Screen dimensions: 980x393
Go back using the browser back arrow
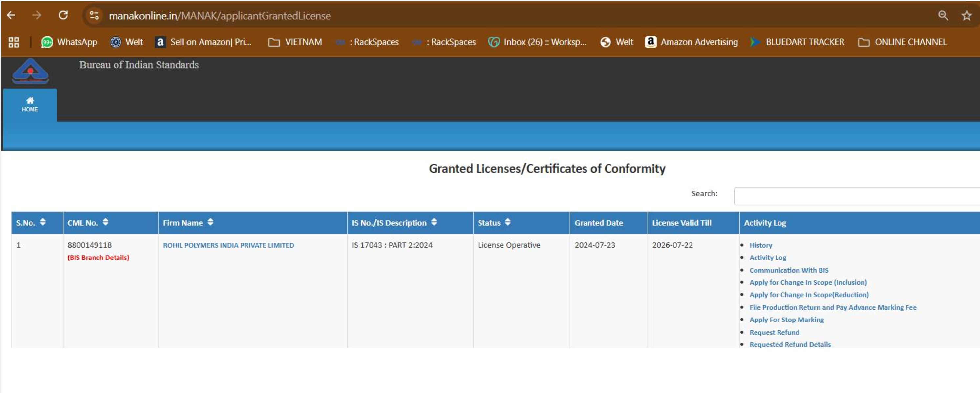tap(11, 16)
